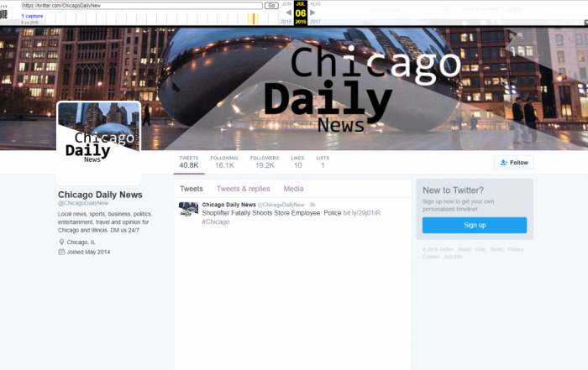Click the Search Twitter field

click(x=409, y=9)
